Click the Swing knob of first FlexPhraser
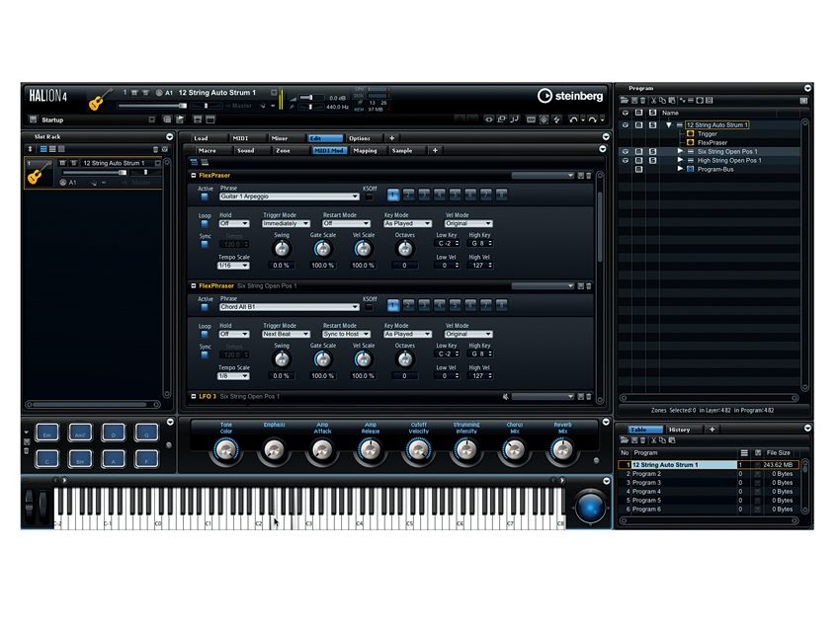 [282, 249]
